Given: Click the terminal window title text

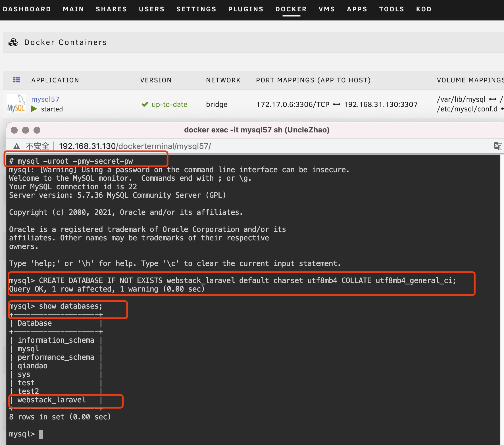Looking at the screenshot, I should tap(257, 130).
